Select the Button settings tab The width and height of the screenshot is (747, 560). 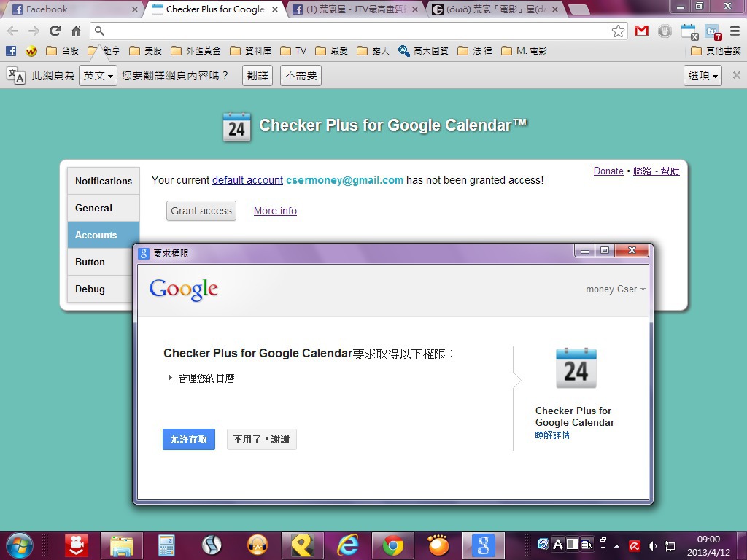click(101, 262)
